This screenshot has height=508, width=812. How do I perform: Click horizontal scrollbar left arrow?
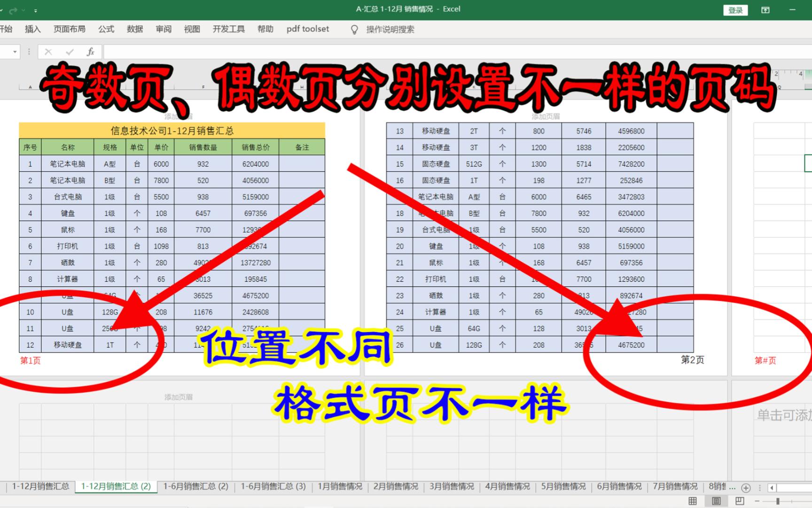pyautogui.click(x=772, y=488)
